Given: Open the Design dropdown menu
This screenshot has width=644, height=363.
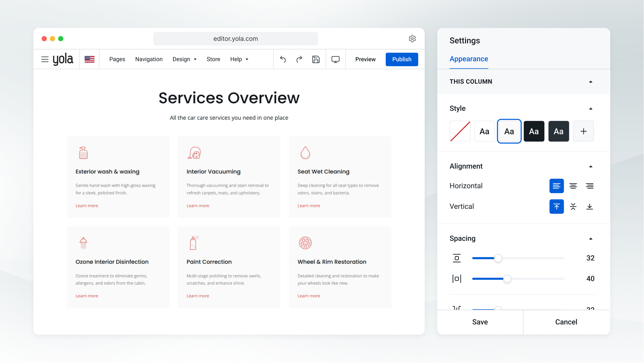Looking at the screenshot, I should coord(185,59).
